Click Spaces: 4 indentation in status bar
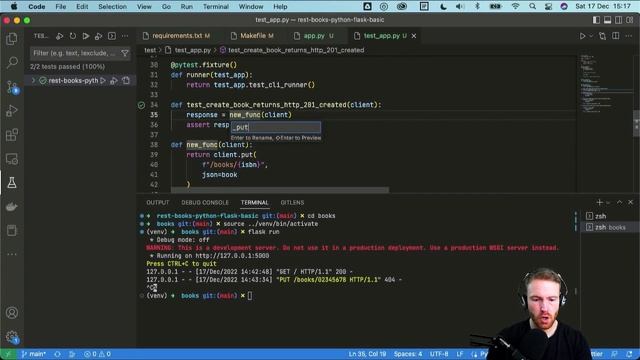This screenshot has width=640, height=360. point(408,354)
